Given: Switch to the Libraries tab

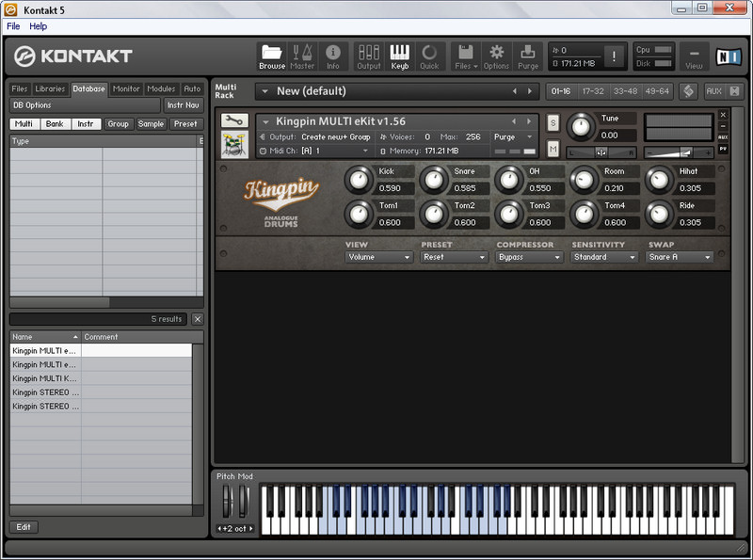Looking at the screenshot, I should pos(50,89).
